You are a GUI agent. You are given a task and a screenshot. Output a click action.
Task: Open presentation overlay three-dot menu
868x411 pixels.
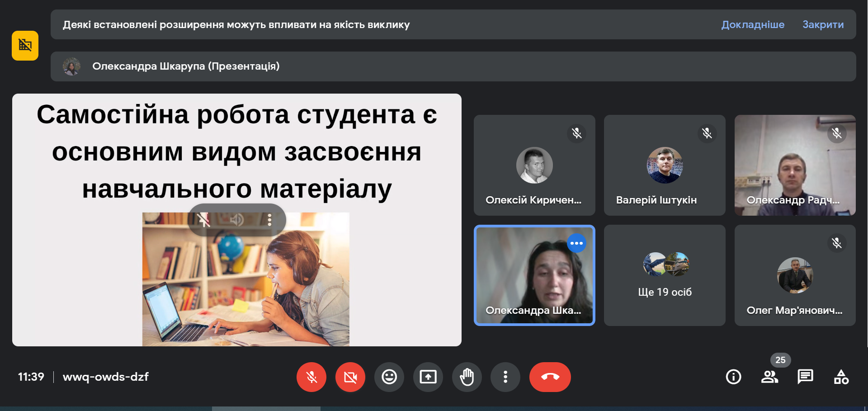269,220
